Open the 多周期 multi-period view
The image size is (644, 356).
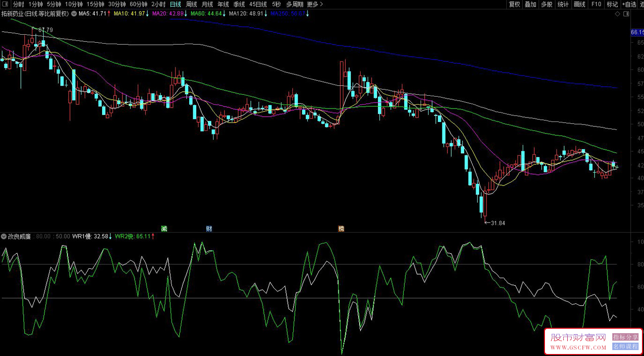pyautogui.click(x=295, y=4)
